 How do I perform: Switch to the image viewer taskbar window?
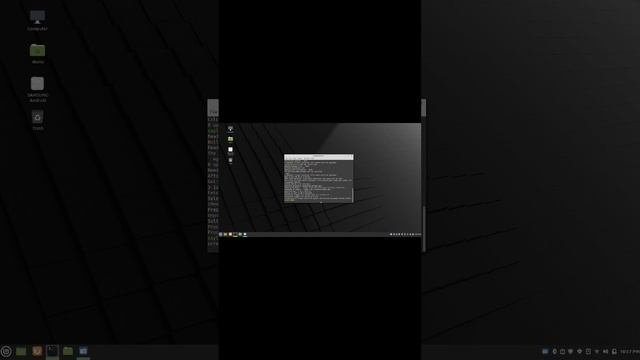click(x=83, y=351)
